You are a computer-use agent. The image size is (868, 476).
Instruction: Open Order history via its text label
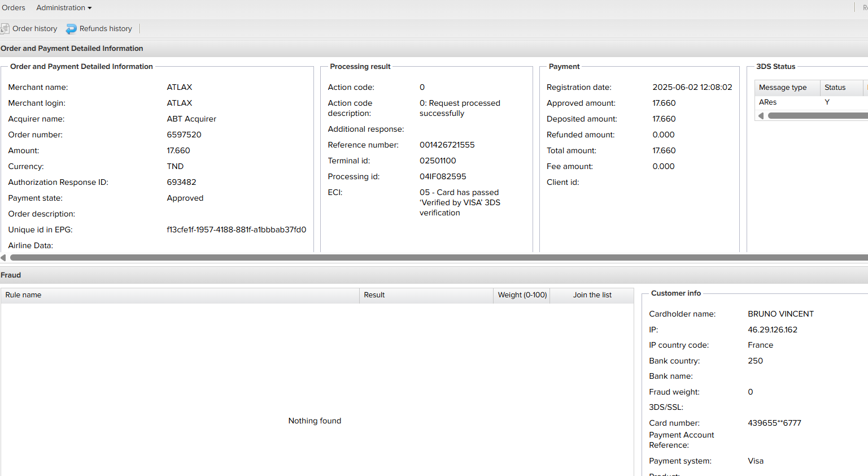[34, 29]
